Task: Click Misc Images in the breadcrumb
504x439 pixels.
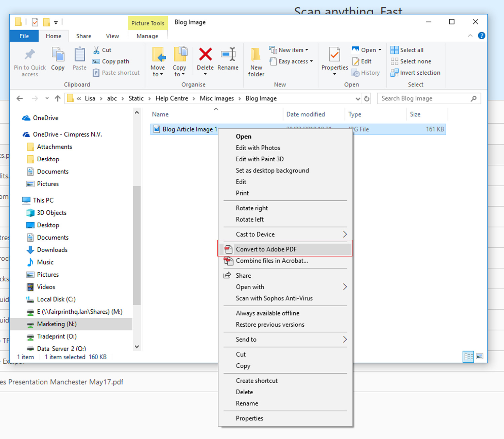Action: point(217,98)
